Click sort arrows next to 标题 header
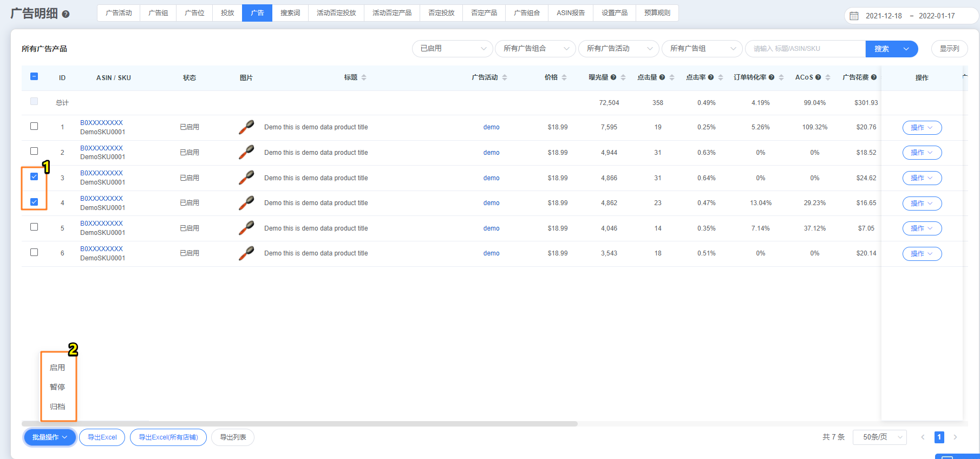The image size is (980, 459). [x=364, y=77]
